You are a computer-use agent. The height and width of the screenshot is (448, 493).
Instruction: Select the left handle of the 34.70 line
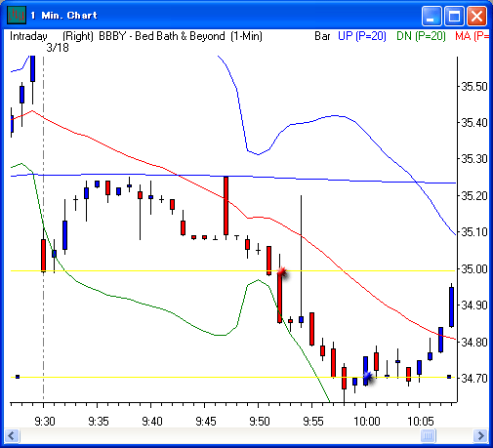[x=18, y=377]
